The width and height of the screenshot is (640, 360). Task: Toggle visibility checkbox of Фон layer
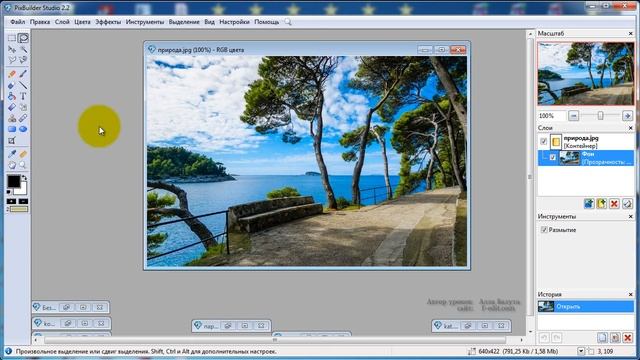point(553,157)
